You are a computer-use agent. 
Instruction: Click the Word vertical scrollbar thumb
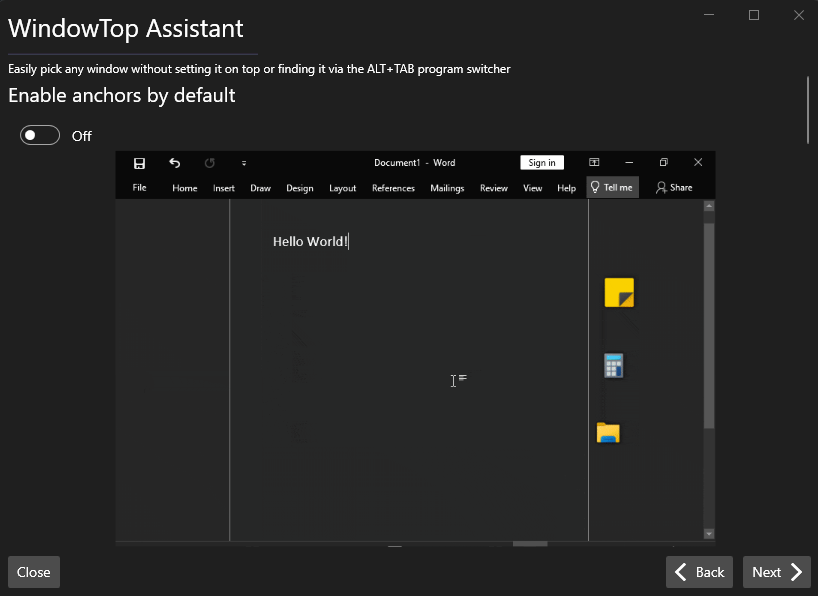coord(708,326)
